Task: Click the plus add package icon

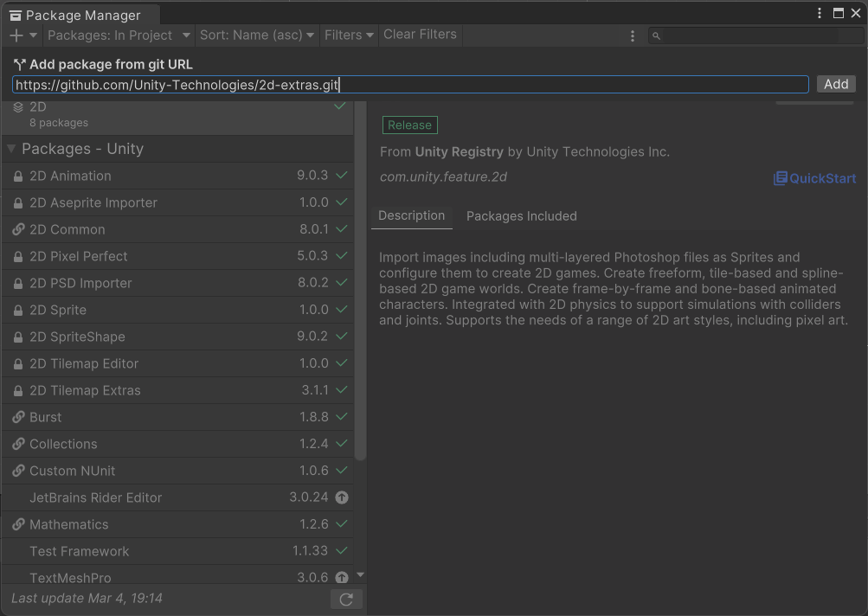Action: click(x=16, y=35)
